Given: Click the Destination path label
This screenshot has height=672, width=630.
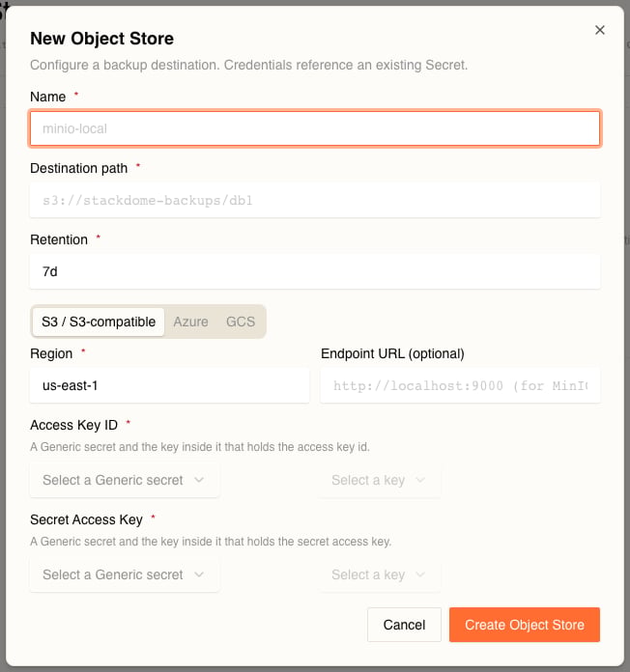Looking at the screenshot, I should (79, 168).
